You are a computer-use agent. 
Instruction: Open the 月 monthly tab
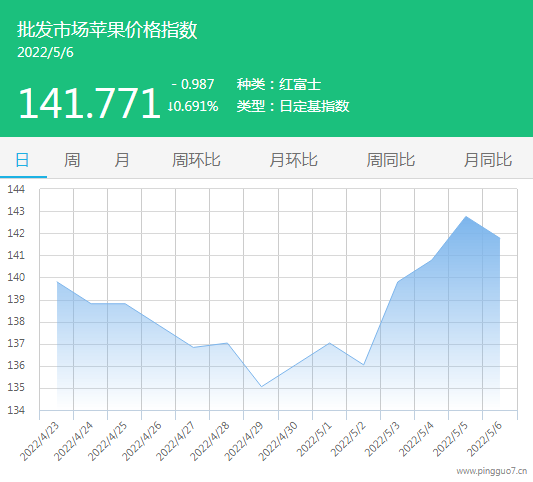tap(122, 160)
